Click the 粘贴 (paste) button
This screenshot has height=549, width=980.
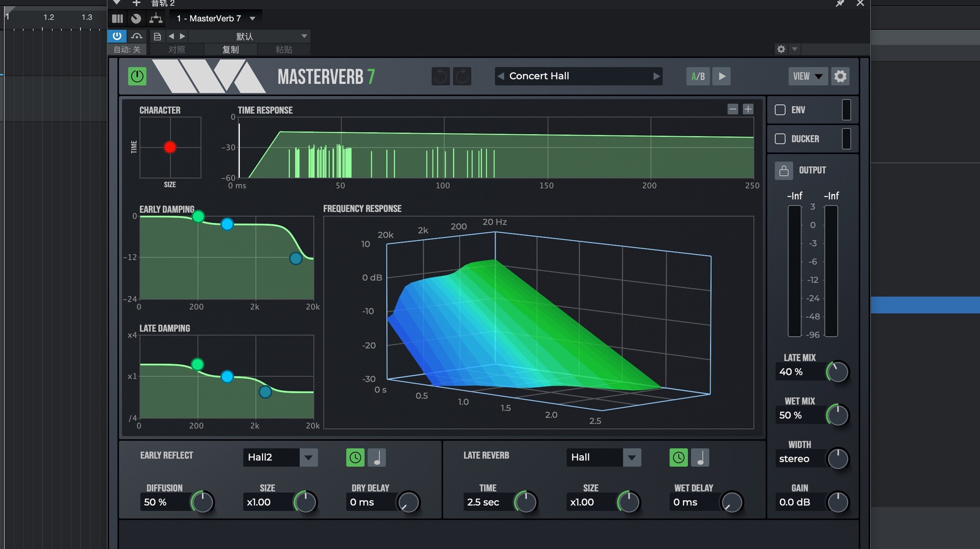tap(284, 49)
